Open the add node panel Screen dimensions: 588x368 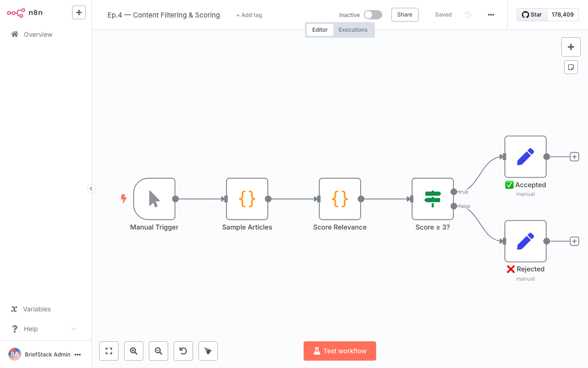coord(571,46)
